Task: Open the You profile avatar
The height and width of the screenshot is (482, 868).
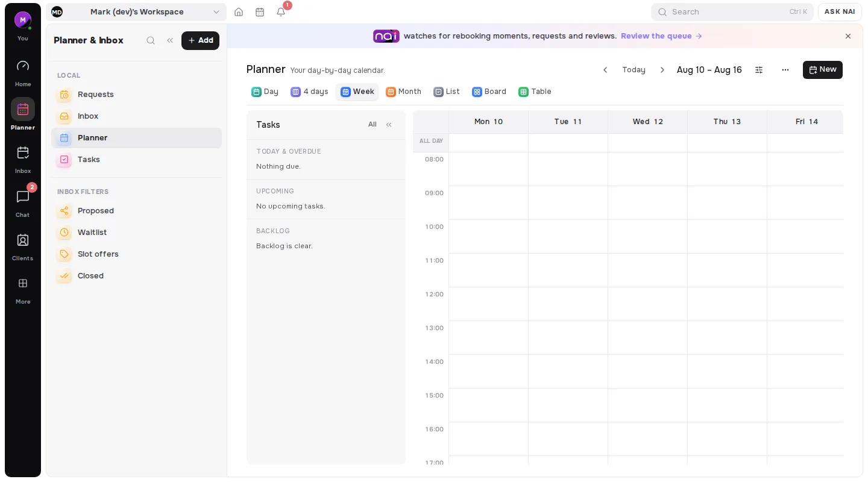Action: coord(23,20)
